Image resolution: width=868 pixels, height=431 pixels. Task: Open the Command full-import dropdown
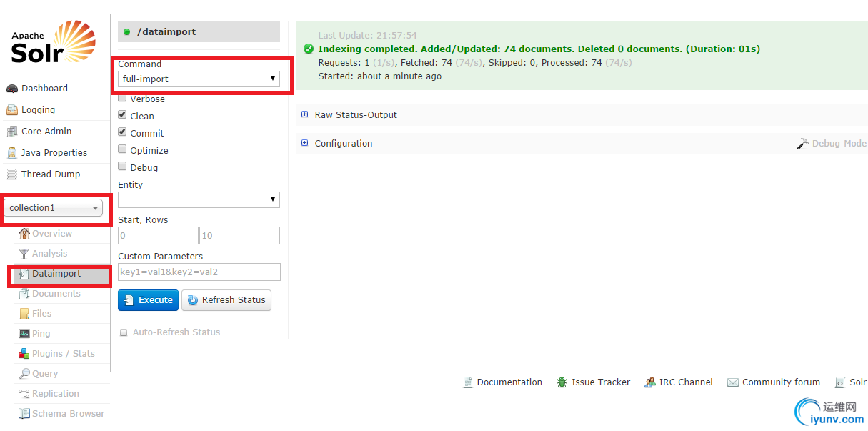tap(199, 79)
